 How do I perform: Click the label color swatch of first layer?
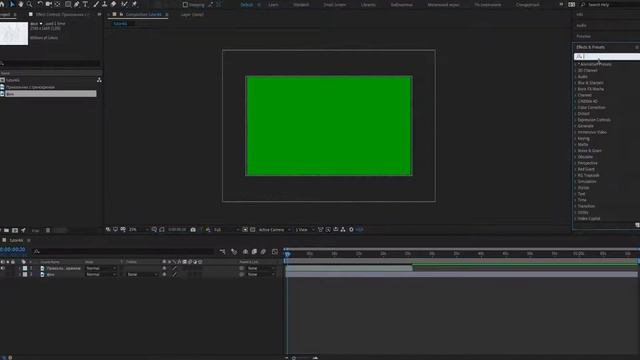(25, 268)
